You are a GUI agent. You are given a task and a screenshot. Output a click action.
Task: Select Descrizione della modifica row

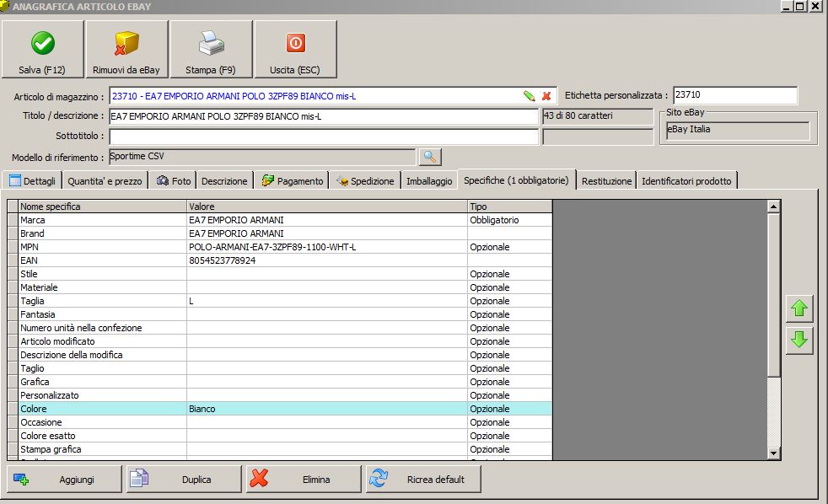[x=285, y=355]
